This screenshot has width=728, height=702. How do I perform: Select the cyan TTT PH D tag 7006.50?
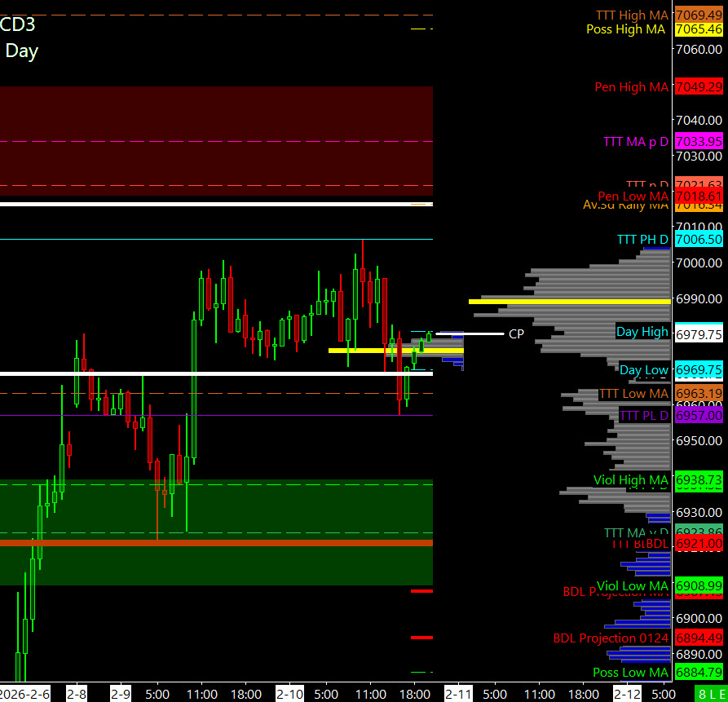point(699,239)
